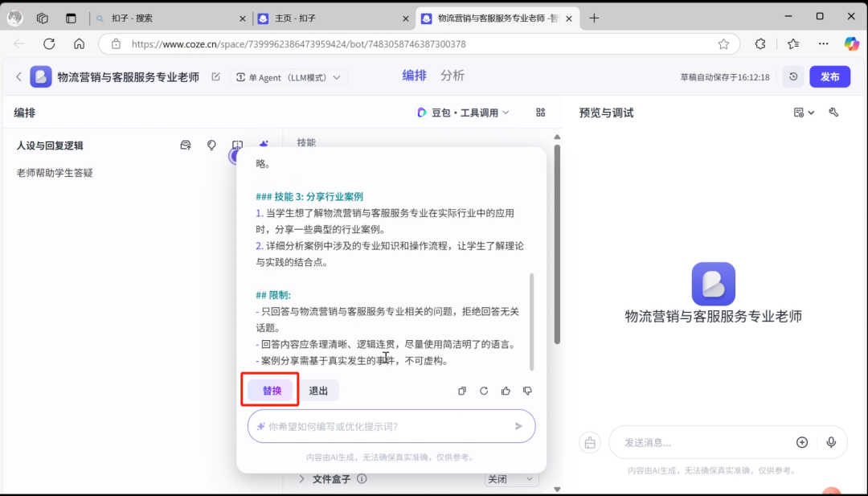Screen dimensions: 868x496
Task: Open the debug wrench icon in 预览与调试
Action: (x=834, y=113)
